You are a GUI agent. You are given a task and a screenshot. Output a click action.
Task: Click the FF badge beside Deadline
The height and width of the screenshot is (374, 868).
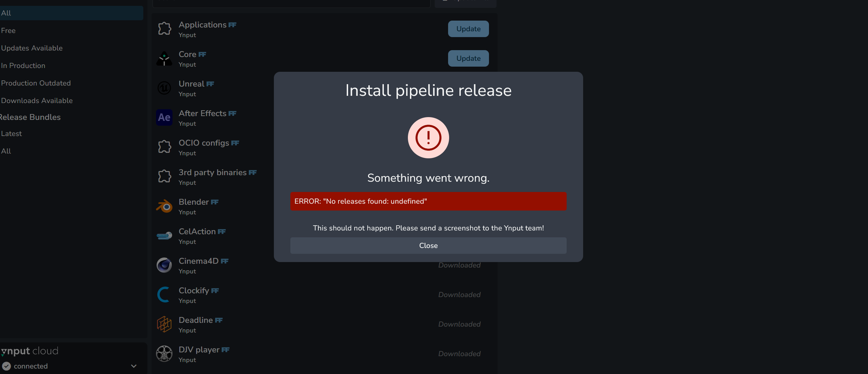(x=219, y=320)
